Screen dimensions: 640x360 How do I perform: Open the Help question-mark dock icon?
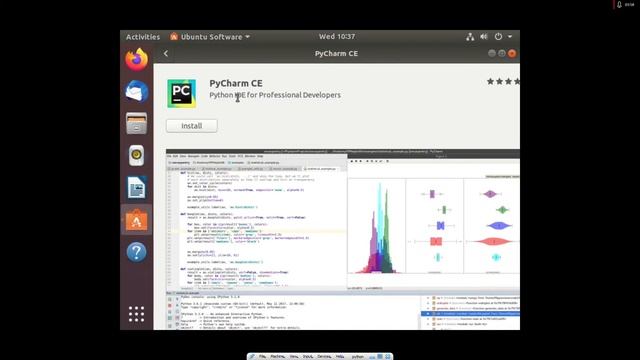[136, 252]
